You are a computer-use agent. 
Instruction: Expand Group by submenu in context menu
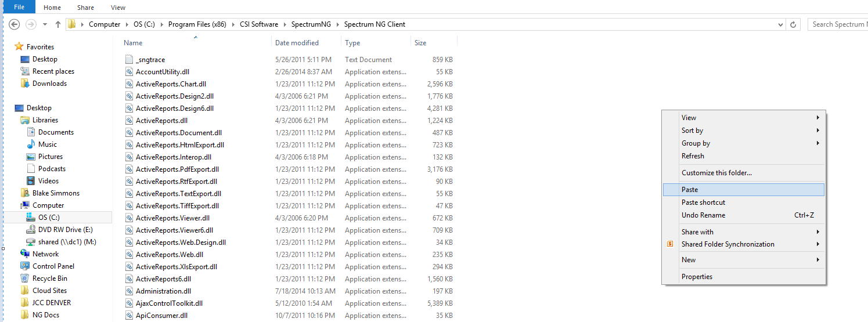point(744,143)
